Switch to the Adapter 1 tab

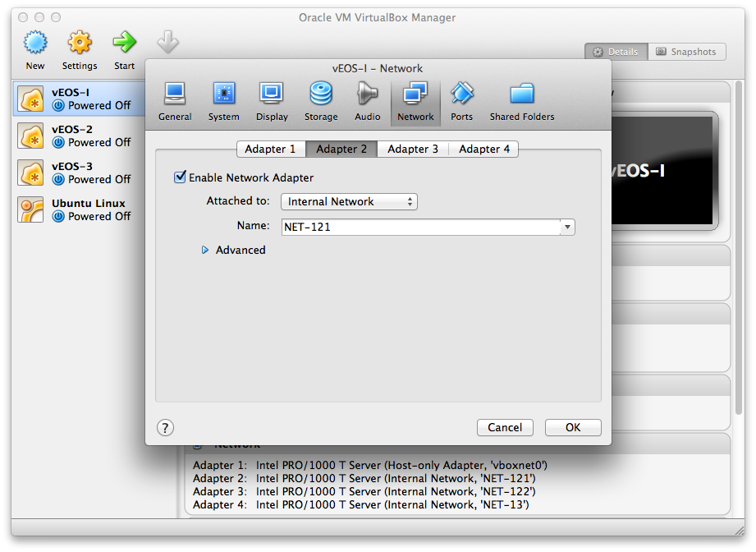[x=271, y=149]
